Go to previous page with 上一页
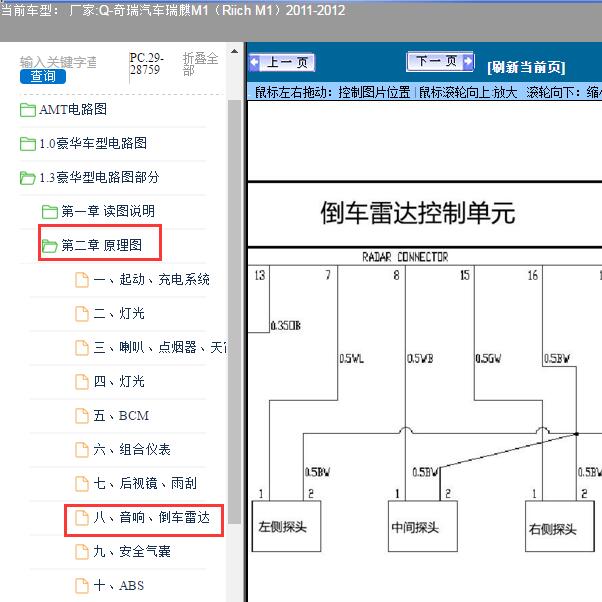 [282, 62]
